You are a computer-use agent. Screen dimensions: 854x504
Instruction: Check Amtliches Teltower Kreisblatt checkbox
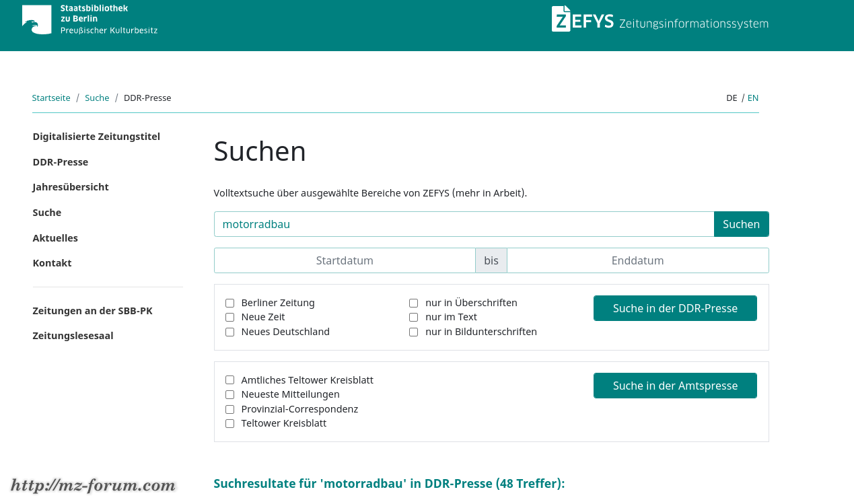(229, 380)
